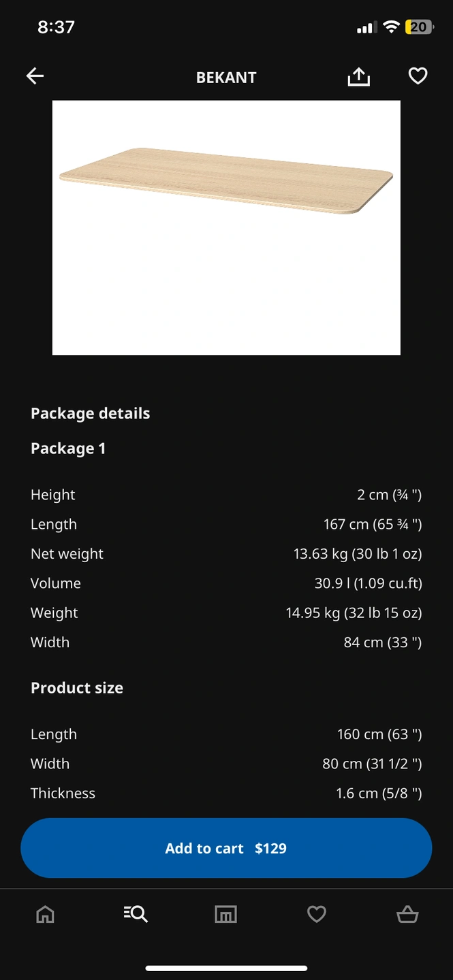
Task: Tap the Product size heading
Action: click(77, 688)
